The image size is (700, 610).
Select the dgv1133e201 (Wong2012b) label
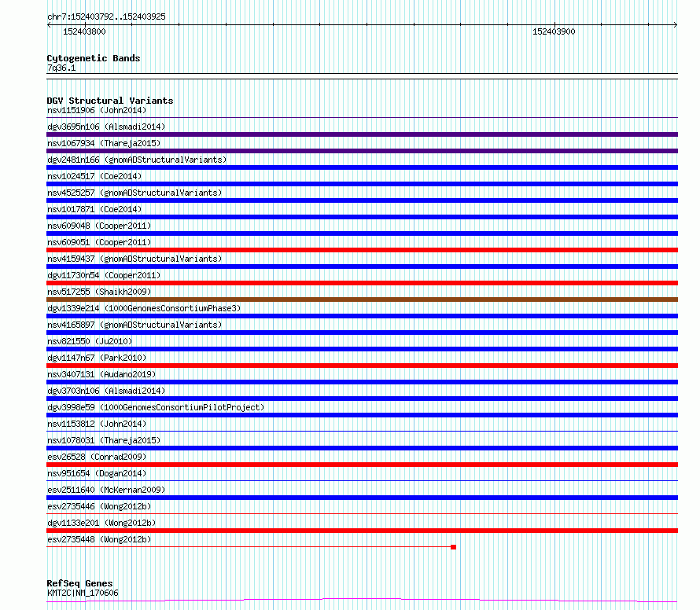click(x=101, y=523)
